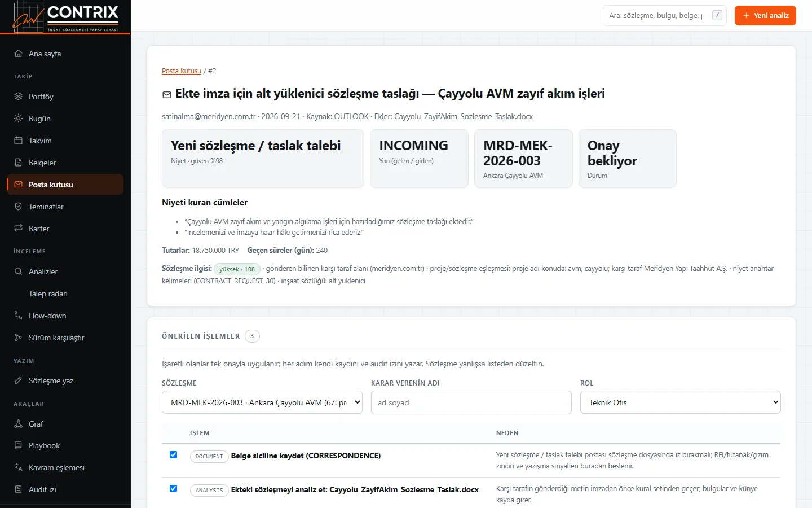
Task: Select the Teminatlar shield icon
Action: coord(18,207)
